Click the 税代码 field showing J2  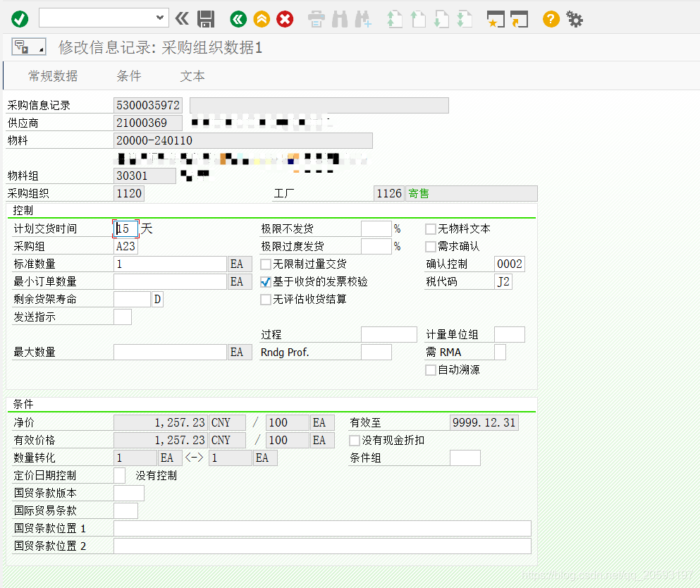click(503, 282)
